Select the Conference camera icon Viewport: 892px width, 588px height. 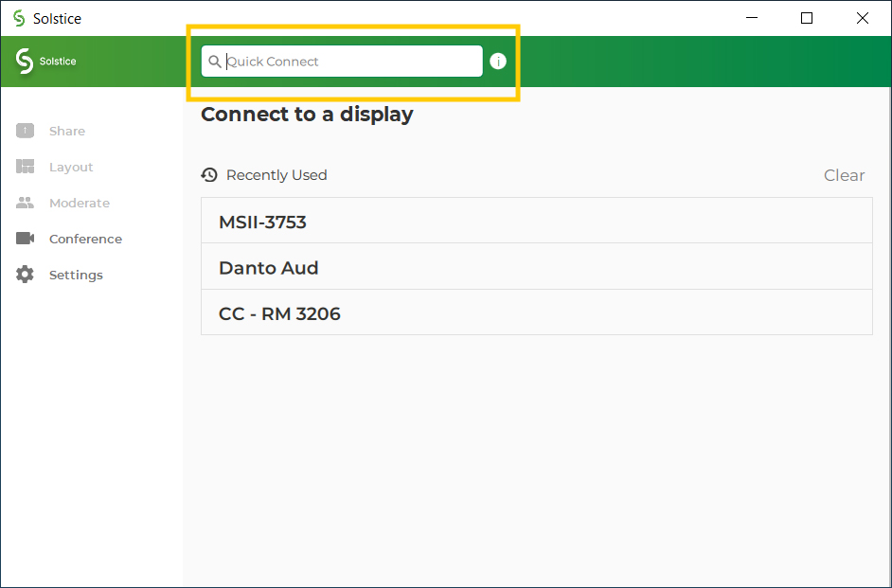click(24, 239)
